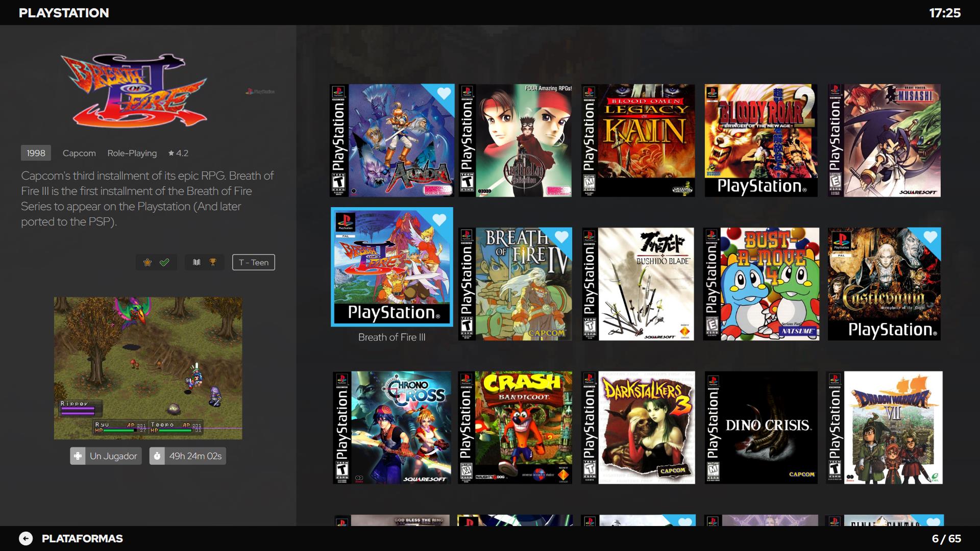
Task: Toggle favorite heart on Breath of Fire III cover
Action: point(439,220)
